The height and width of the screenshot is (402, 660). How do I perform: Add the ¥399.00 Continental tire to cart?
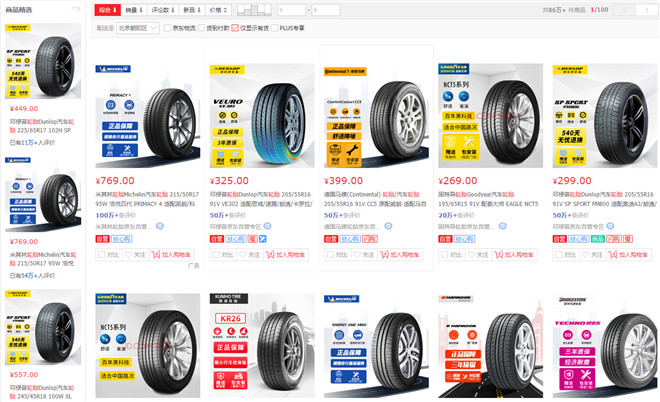(x=400, y=255)
